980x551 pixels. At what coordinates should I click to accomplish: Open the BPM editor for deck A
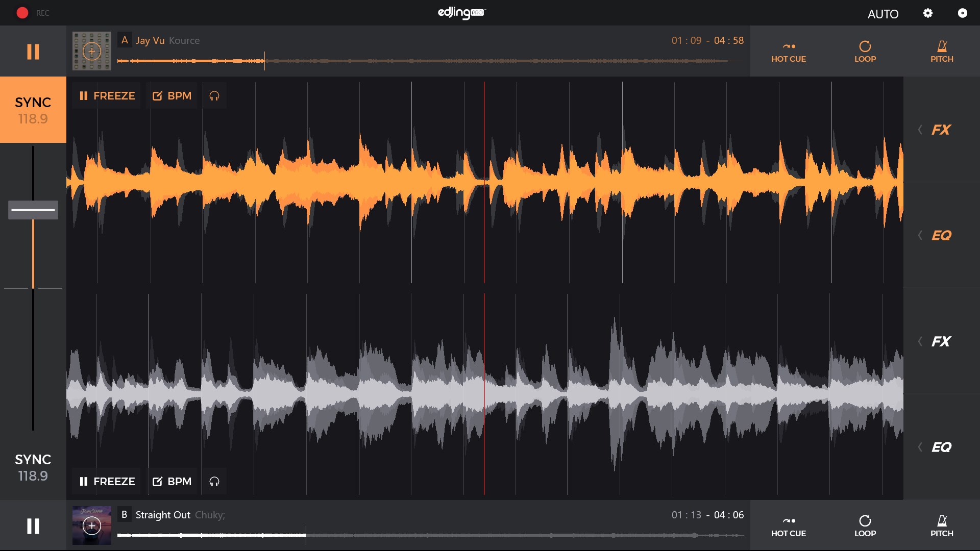(x=172, y=95)
